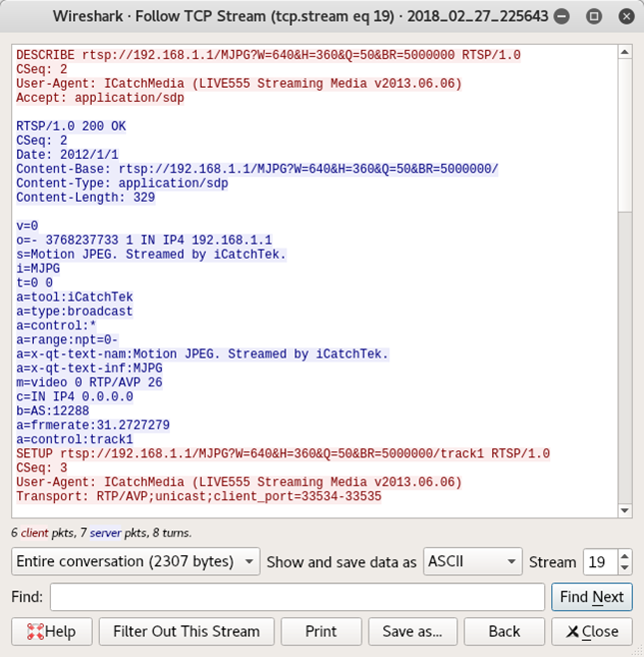Click the RTSP/1.0 200 OK response line
The height and width of the screenshot is (657, 644).
[x=71, y=126]
